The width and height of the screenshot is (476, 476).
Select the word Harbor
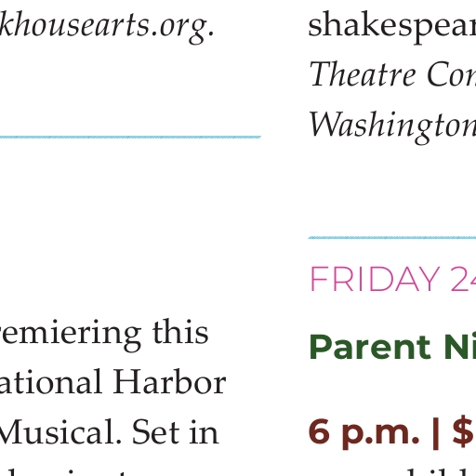pos(169,382)
